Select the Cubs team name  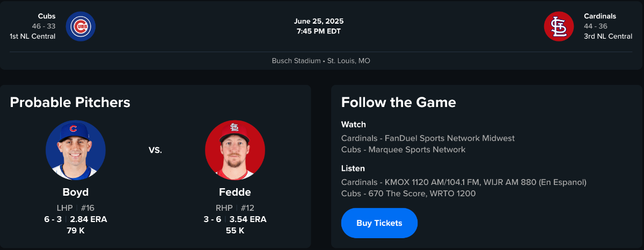(47, 16)
